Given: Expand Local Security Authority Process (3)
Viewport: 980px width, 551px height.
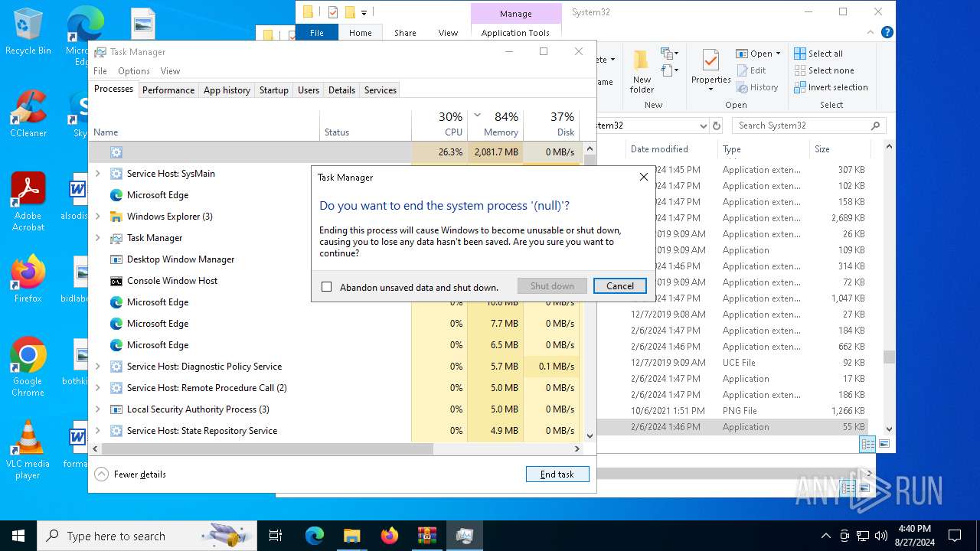Looking at the screenshot, I should tap(97, 409).
